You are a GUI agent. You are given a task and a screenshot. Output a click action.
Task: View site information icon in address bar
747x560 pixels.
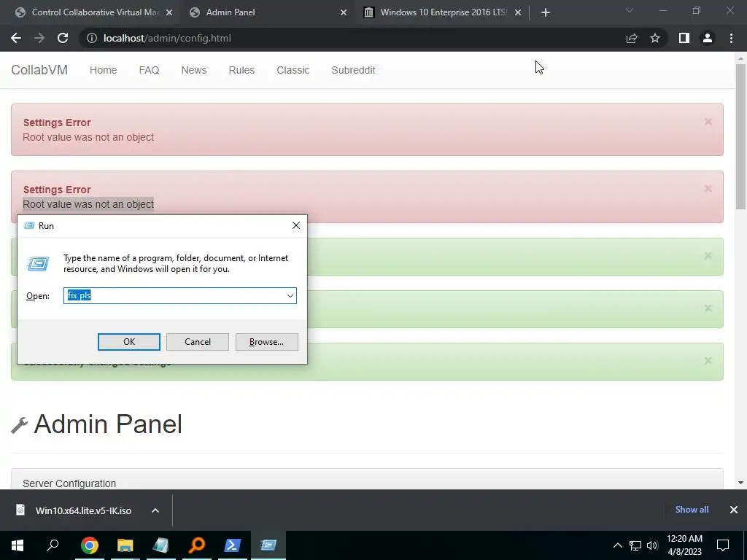coord(91,38)
